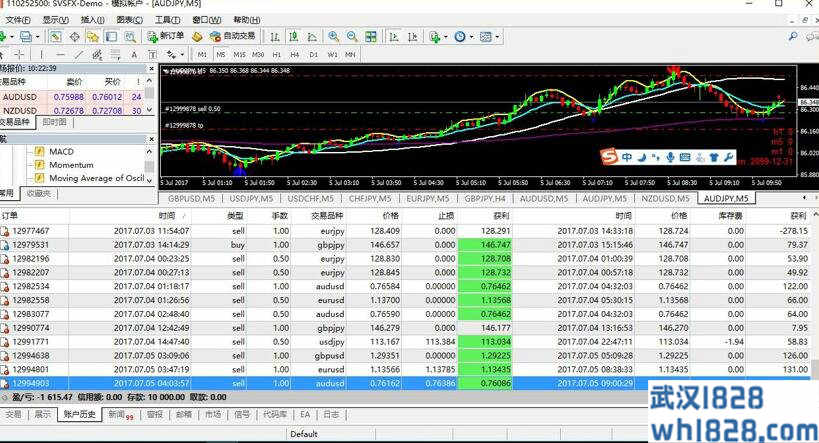Click the zoom out magnifier icon
Viewport: 819px width, 443px height.
coord(353,37)
